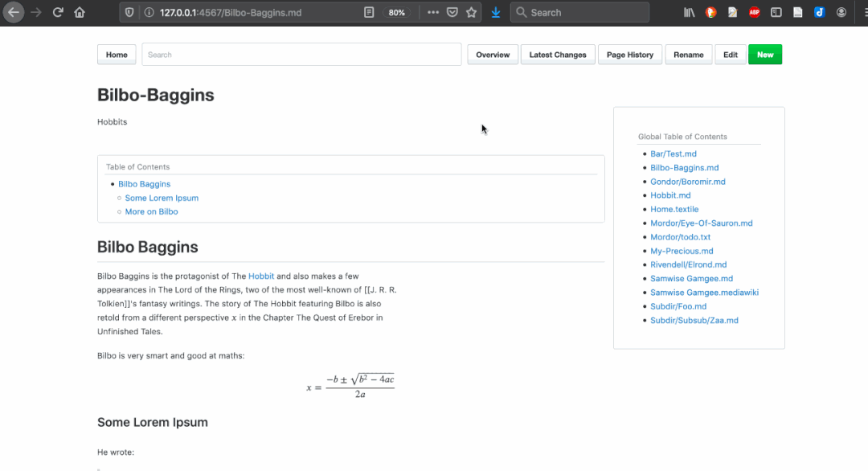This screenshot has width=868, height=471.
Task: Open the Overview button
Action: (493, 55)
